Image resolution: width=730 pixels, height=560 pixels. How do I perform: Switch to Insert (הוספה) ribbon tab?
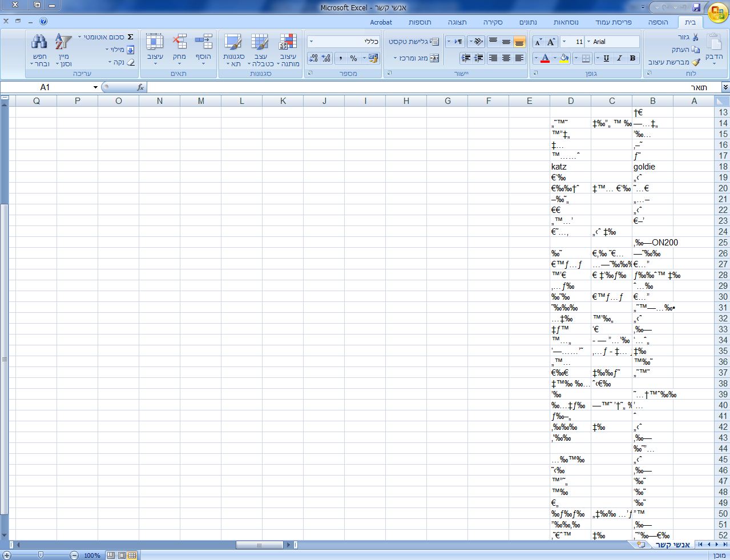point(658,22)
